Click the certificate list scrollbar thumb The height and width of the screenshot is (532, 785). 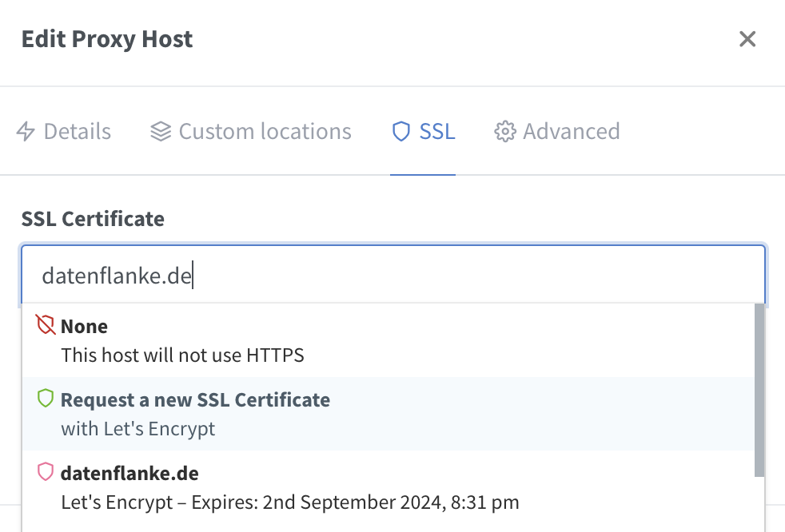coord(759,391)
